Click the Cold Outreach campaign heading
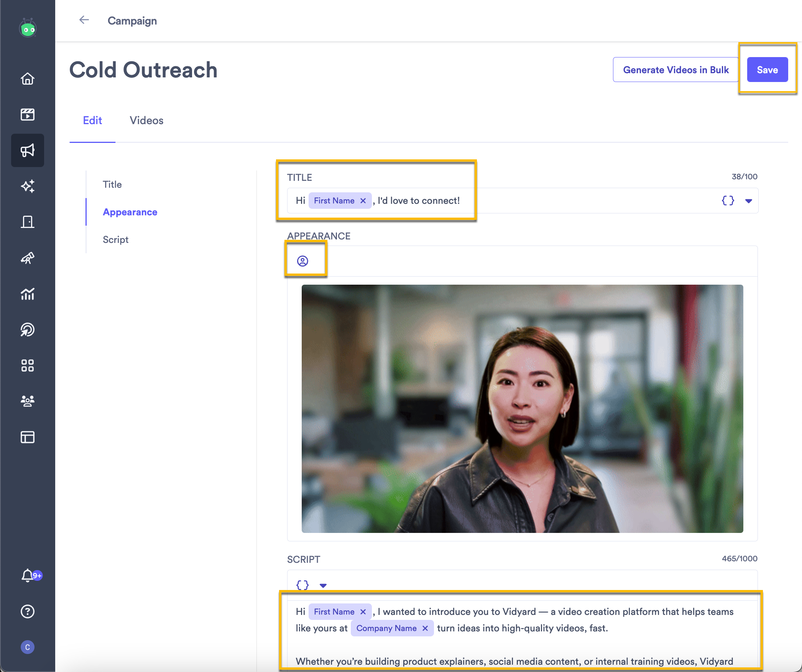802x672 pixels. [143, 70]
